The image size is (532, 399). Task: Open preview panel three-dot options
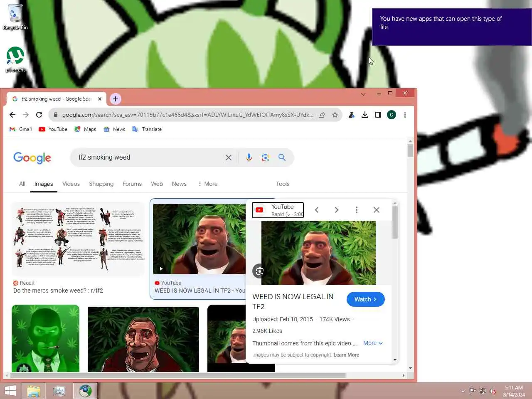click(357, 210)
